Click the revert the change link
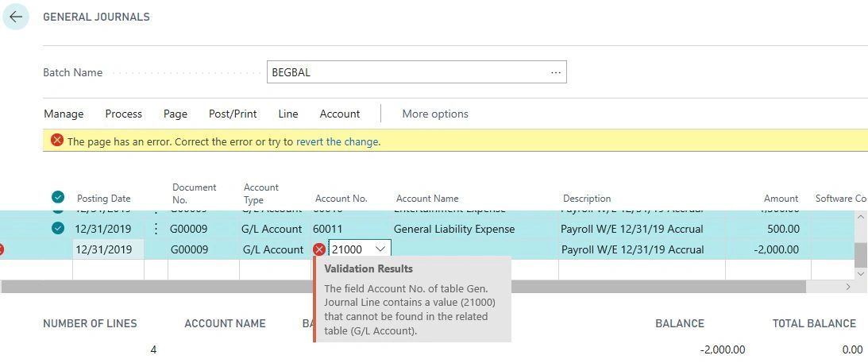 point(338,141)
